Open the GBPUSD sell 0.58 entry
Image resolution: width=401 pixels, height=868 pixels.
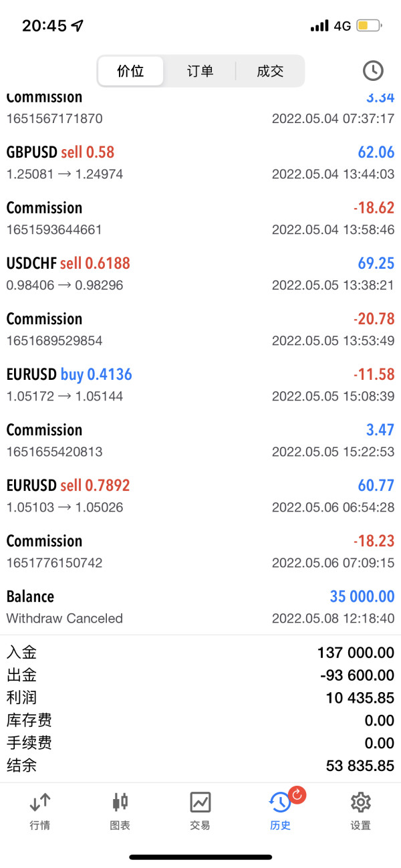(x=200, y=162)
